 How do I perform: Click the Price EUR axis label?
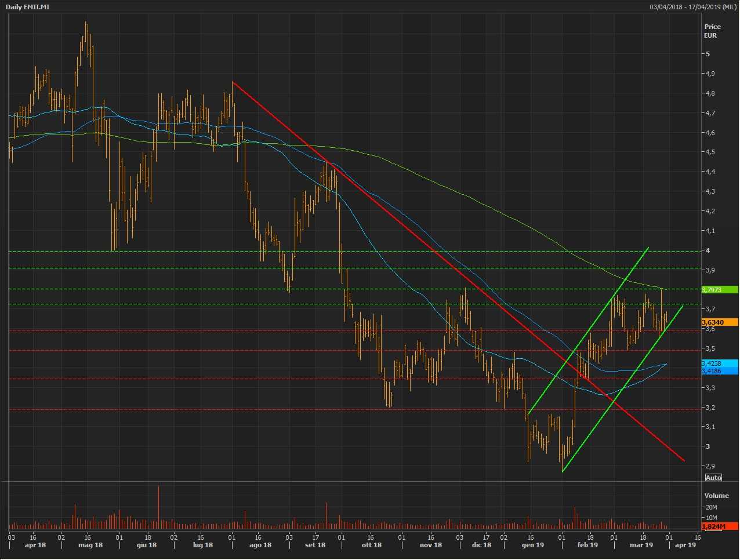712,31
